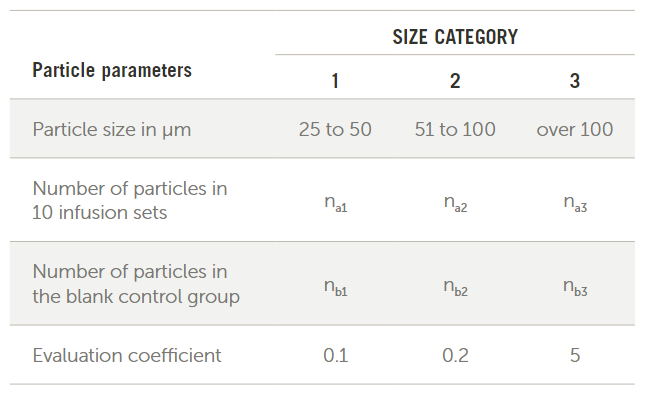646x393 pixels.
Task: Click size category column 3 header
Action: (x=575, y=81)
